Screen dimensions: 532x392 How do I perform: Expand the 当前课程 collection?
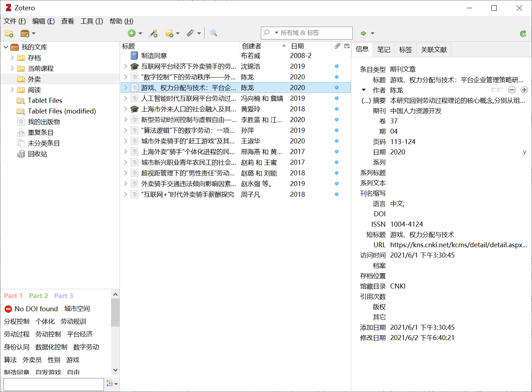12,68
